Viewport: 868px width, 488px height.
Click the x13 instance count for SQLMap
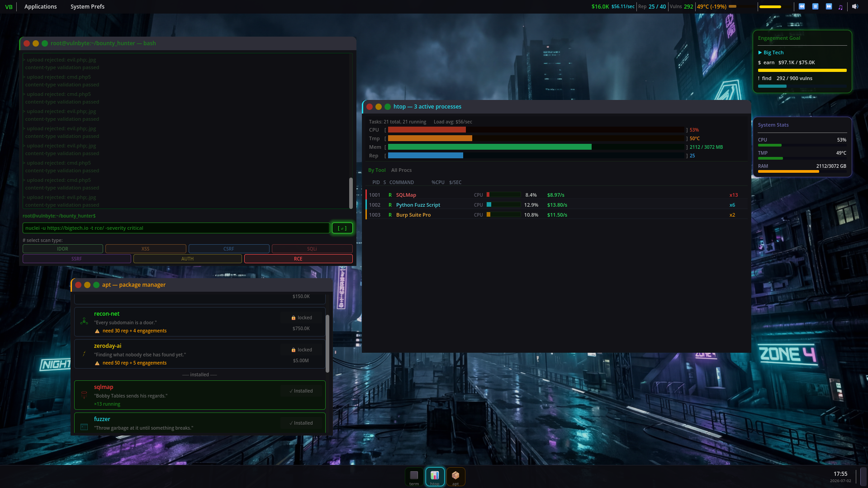734,195
